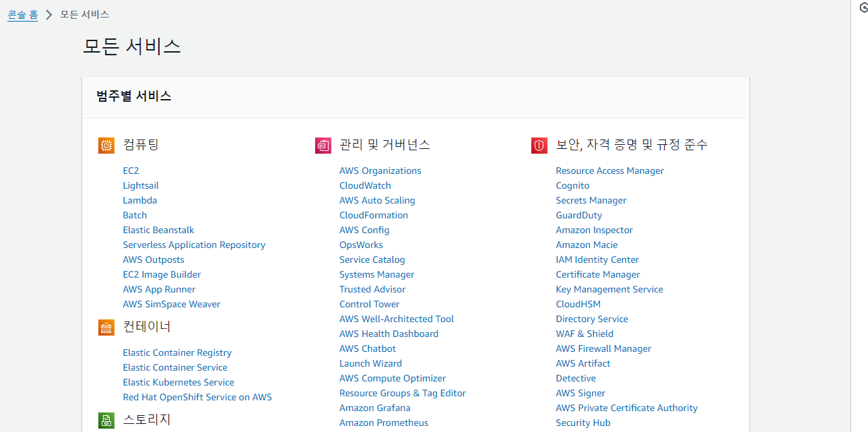Open AWS Auto Scaling
Image resolution: width=868 pixels, height=432 pixels.
click(377, 200)
